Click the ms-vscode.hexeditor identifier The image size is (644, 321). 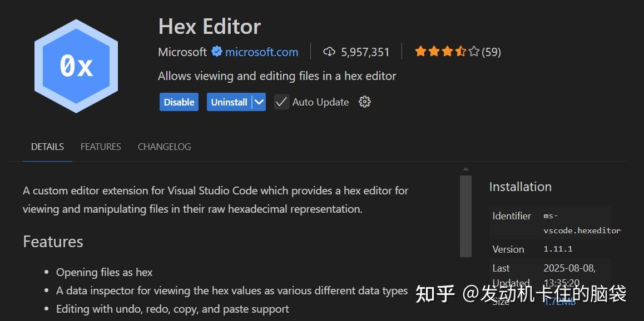(582, 223)
